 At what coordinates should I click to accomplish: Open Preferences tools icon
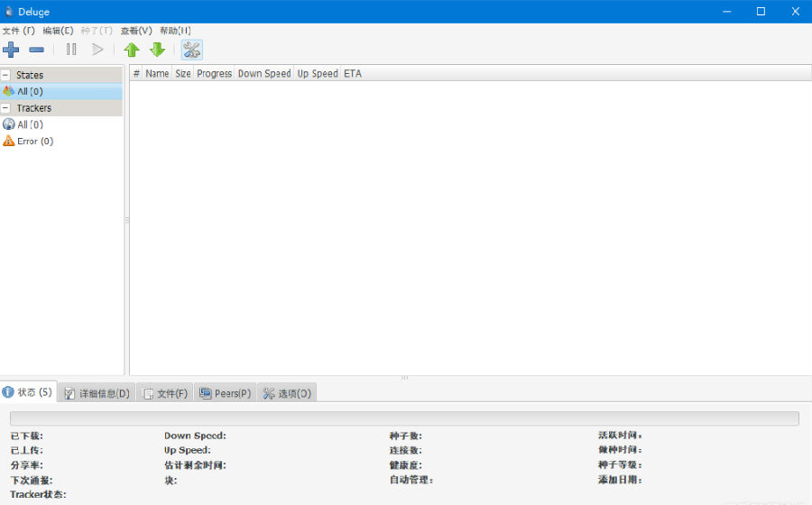point(191,50)
